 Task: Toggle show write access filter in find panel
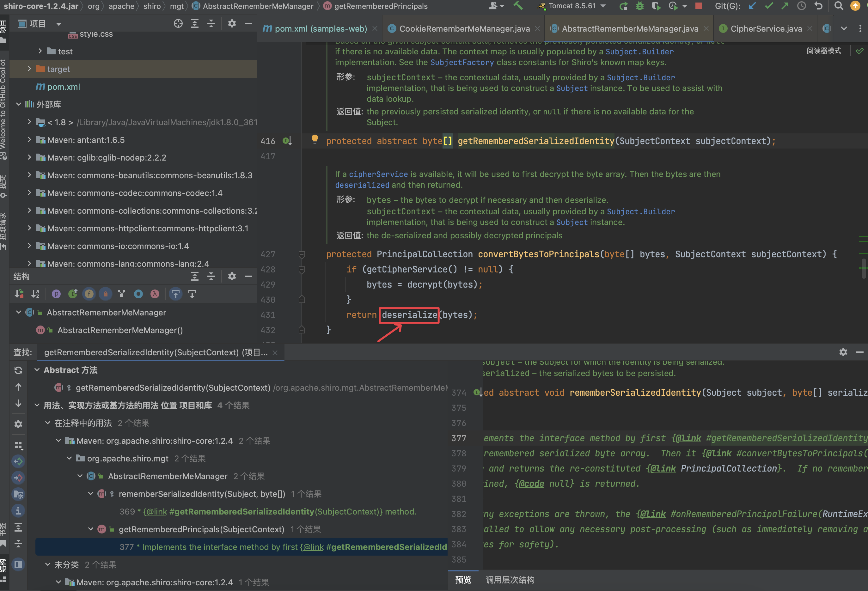[18, 478]
